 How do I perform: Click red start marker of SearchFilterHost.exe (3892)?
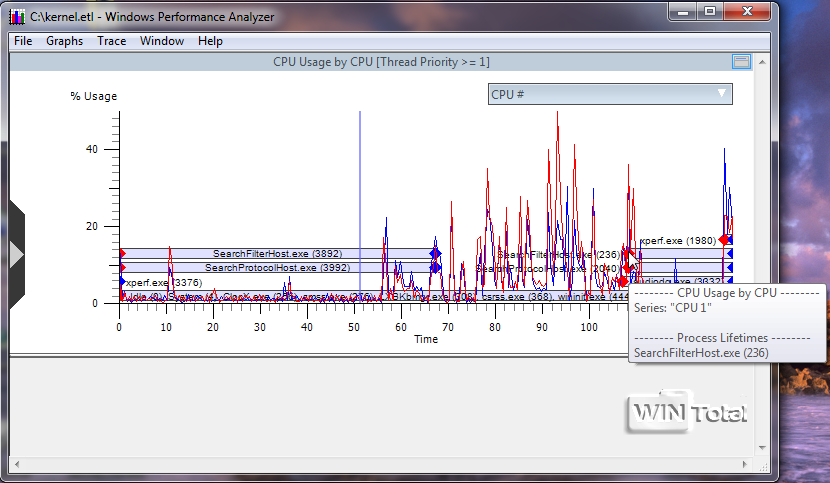click(x=122, y=254)
